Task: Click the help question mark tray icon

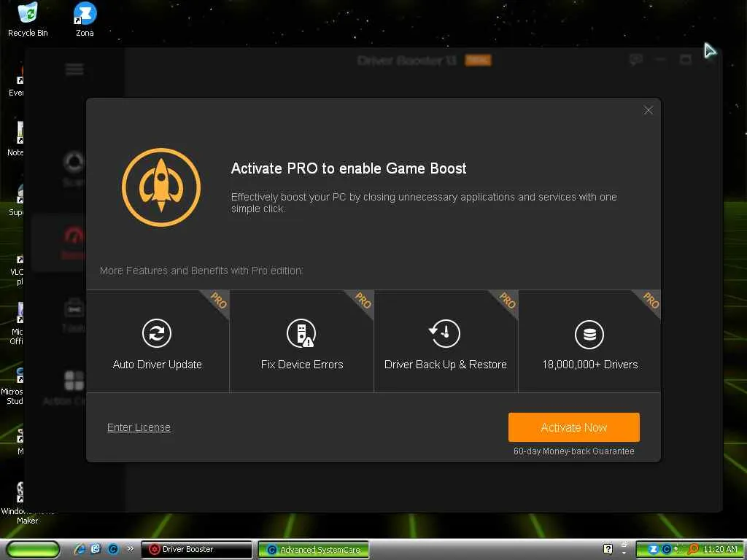Action: click(608, 549)
